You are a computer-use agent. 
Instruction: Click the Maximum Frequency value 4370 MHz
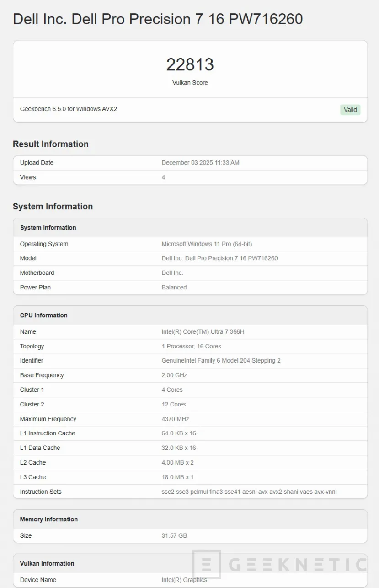pos(175,419)
